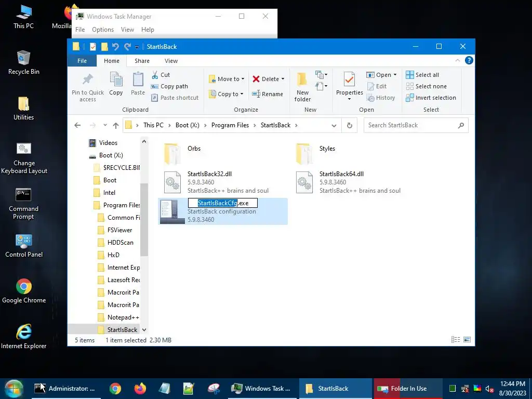This screenshot has width=532, height=399.
Task: Click the navigation pane scrollbar
Action: (144, 220)
